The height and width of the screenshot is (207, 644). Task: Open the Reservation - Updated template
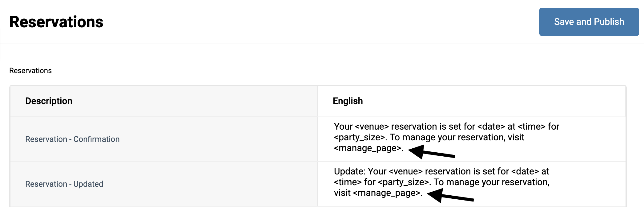[x=64, y=184]
